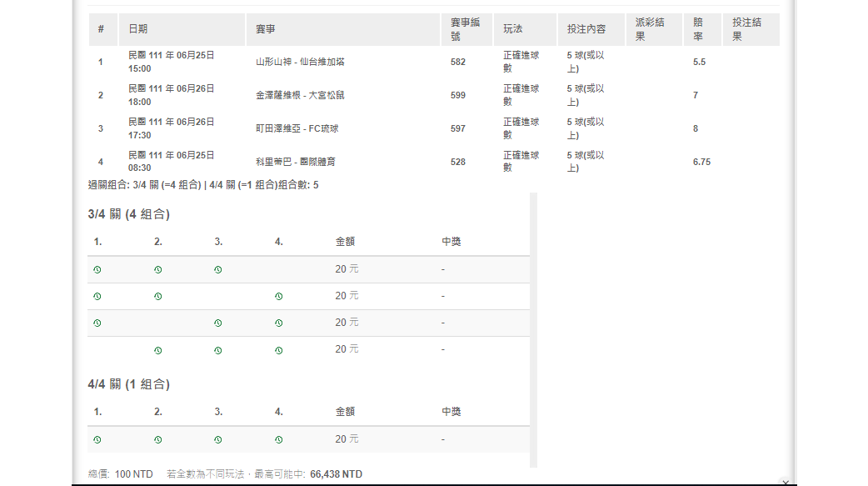This screenshot has height=486, width=868.
Task: Click 正確進球數 bet type for match 582
Action: [x=521, y=62]
